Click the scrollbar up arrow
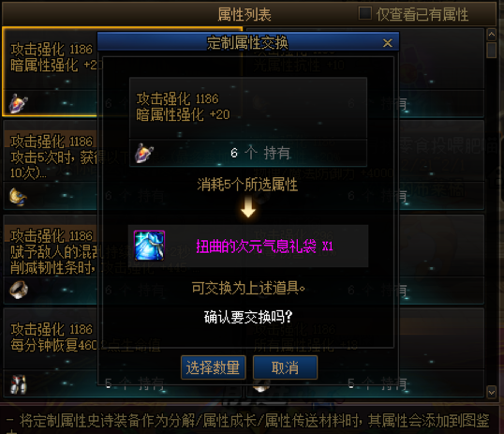Image resolution: width=504 pixels, height=434 pixels. (x=492, y=35)
